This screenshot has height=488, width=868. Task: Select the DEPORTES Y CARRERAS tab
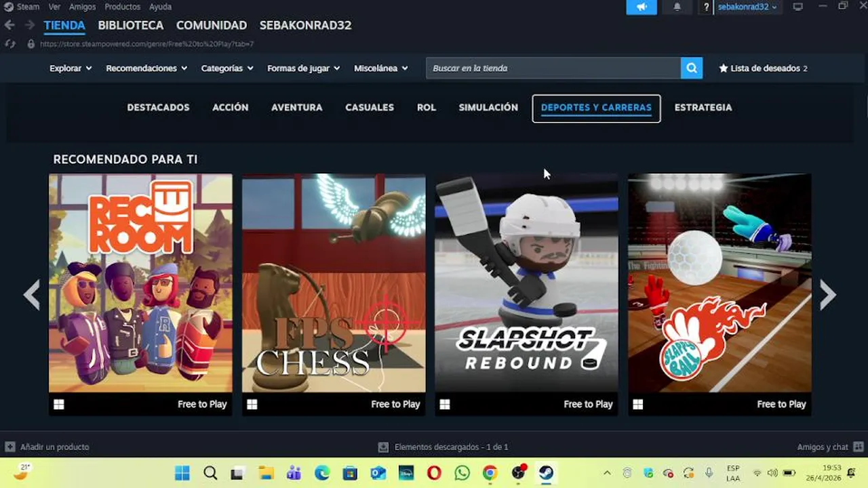596,108
